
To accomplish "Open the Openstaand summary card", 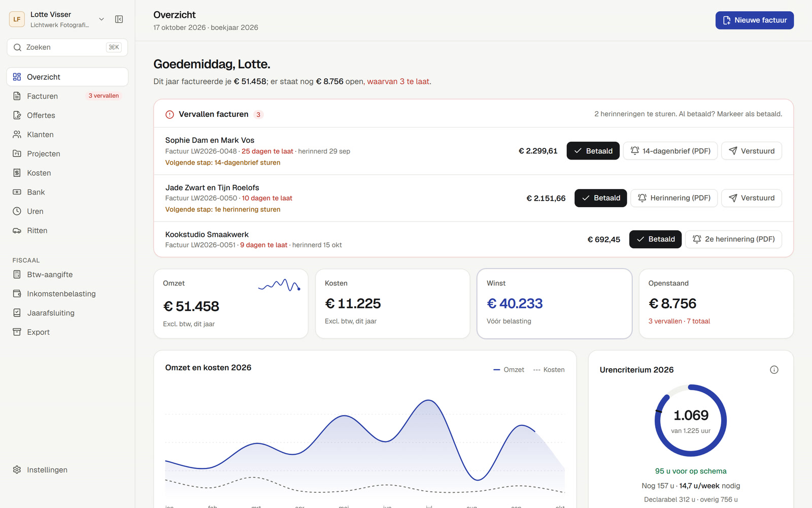I will tap(716, 304).
